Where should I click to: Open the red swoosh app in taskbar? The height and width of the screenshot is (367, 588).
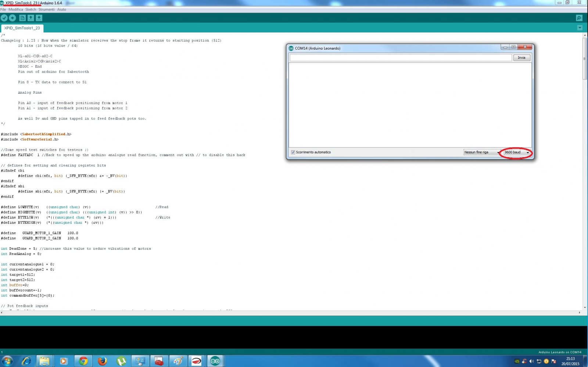[197, 361]
